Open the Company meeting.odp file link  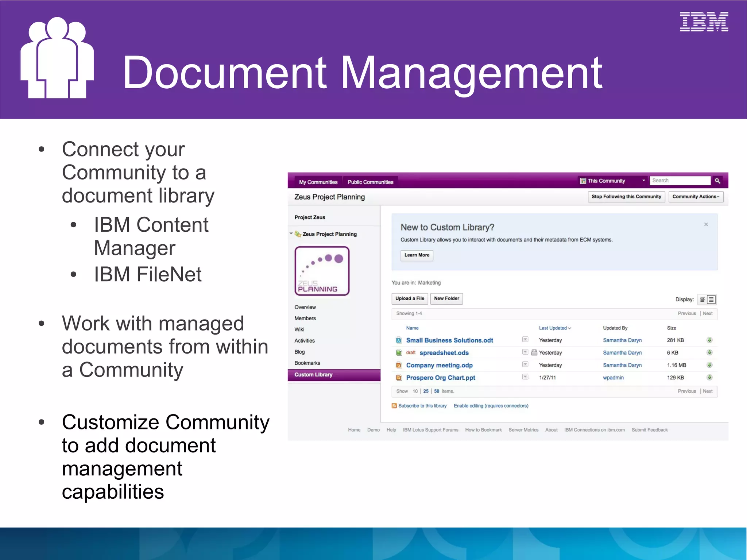point(439,365)
